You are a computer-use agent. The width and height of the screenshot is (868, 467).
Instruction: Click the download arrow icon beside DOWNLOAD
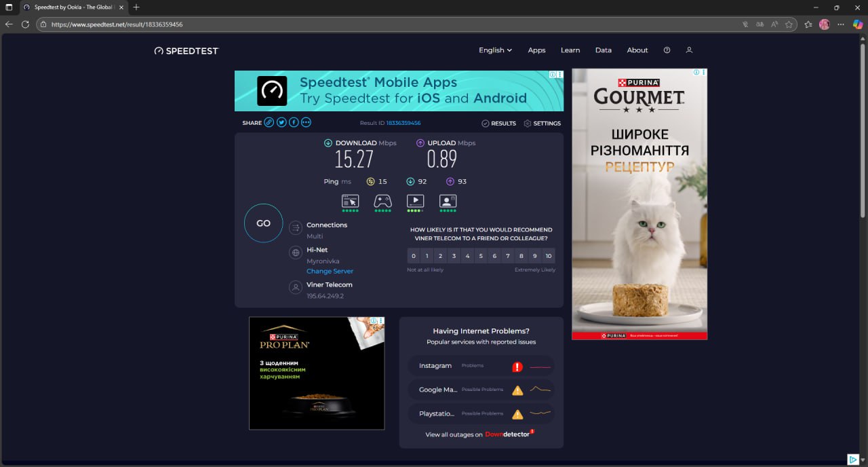tap(328, 143)
